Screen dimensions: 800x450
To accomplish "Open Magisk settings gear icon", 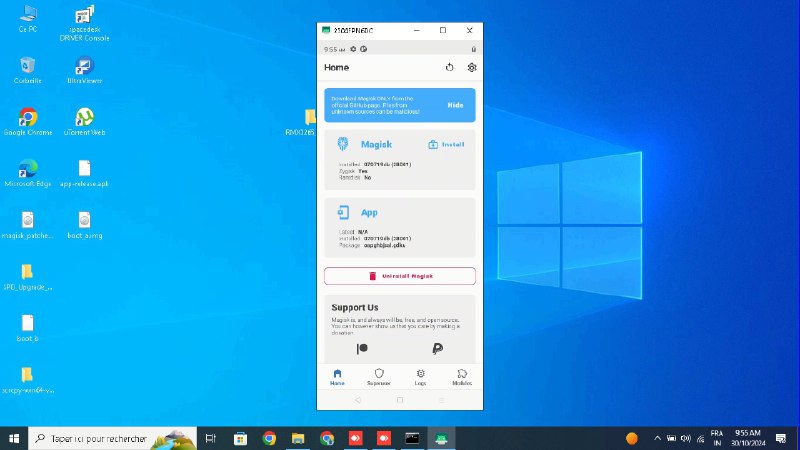I will 471,67.
